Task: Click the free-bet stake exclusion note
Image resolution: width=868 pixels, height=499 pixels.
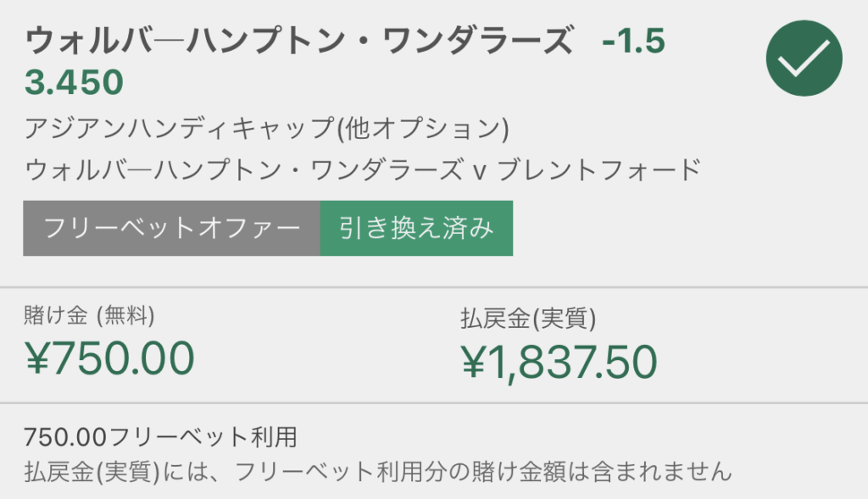Action: click(378, 472)
